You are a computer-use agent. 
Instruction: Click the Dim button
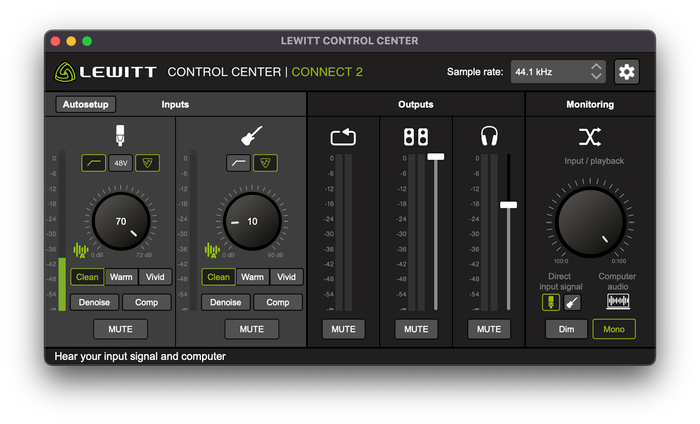coord(567,329)
